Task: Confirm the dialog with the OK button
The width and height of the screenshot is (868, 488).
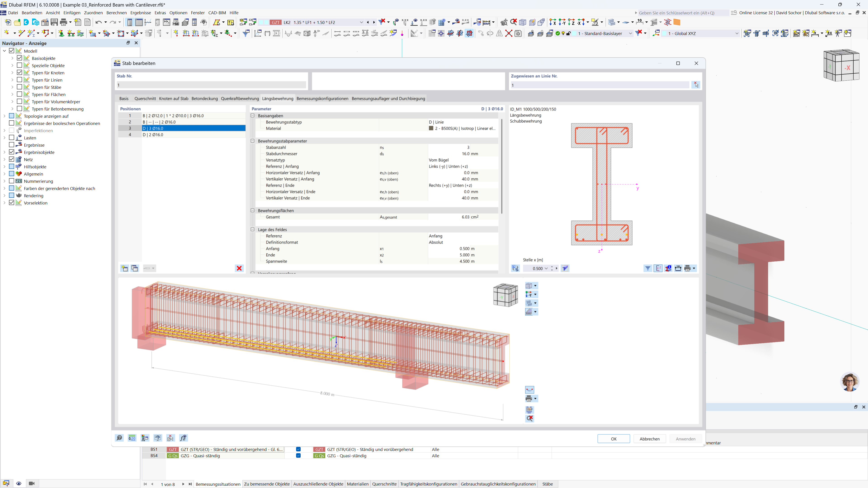Action: [613, 439]
